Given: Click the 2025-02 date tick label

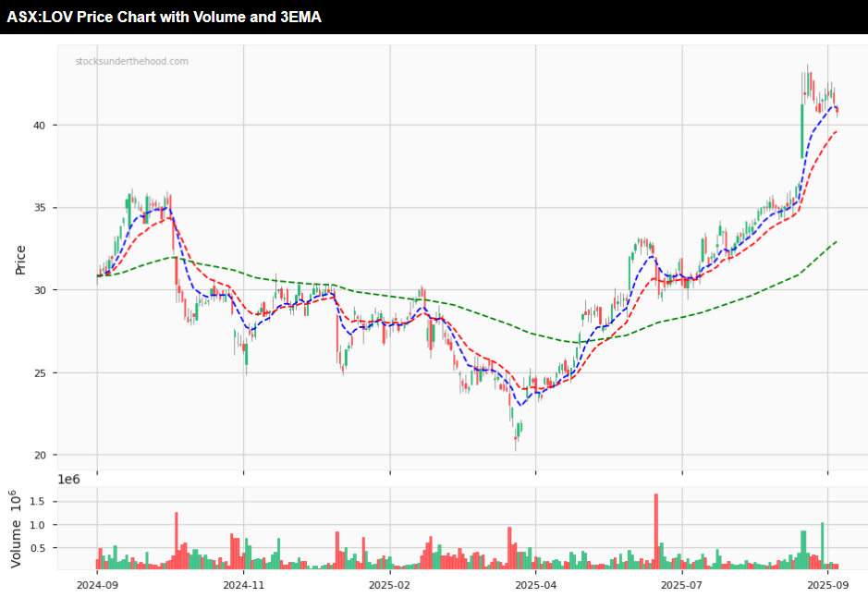Looking at the screenshot, I should pos(389,584).
